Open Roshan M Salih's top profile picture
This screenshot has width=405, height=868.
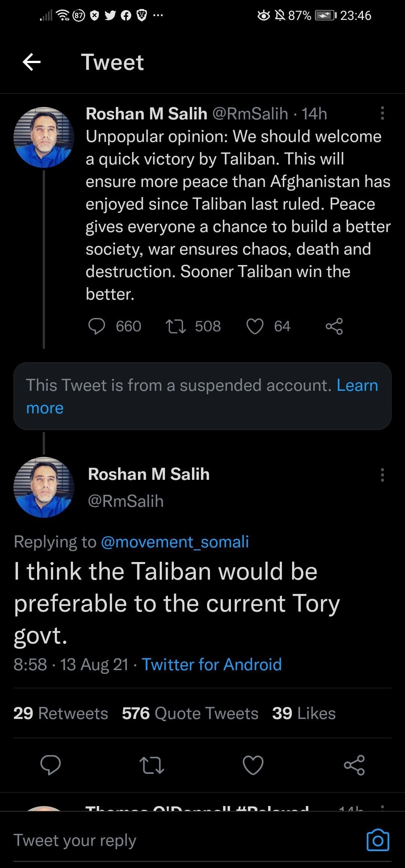44,137
